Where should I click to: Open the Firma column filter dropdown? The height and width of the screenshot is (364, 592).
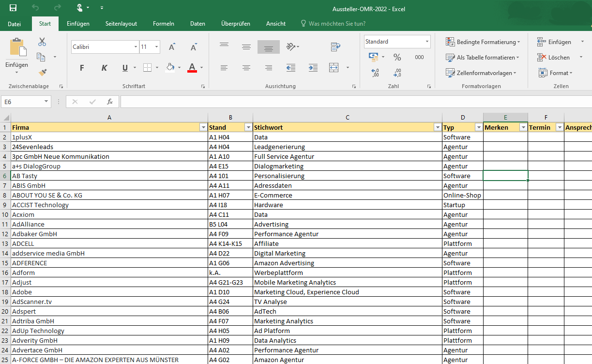point(203,127)
